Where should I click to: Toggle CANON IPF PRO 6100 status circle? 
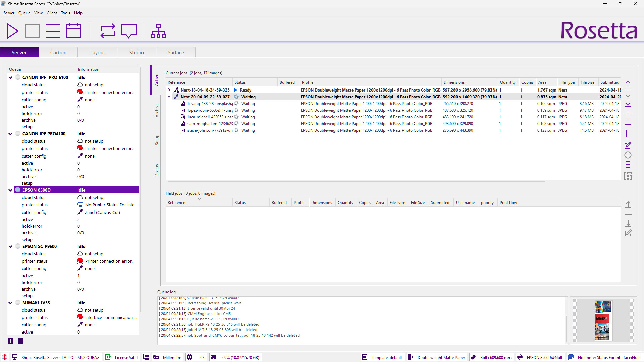[18, 77]
